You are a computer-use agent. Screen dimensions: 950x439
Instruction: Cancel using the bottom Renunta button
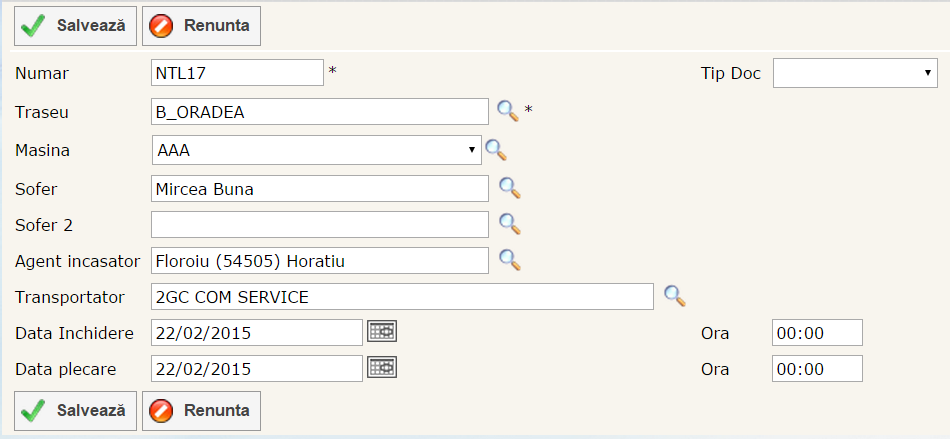(x=202, y=410)
